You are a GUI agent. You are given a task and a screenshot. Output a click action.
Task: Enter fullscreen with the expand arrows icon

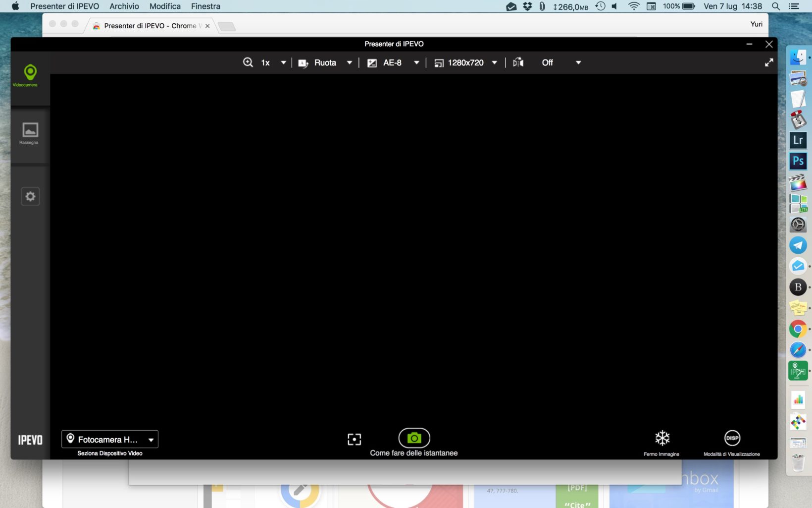769,62
